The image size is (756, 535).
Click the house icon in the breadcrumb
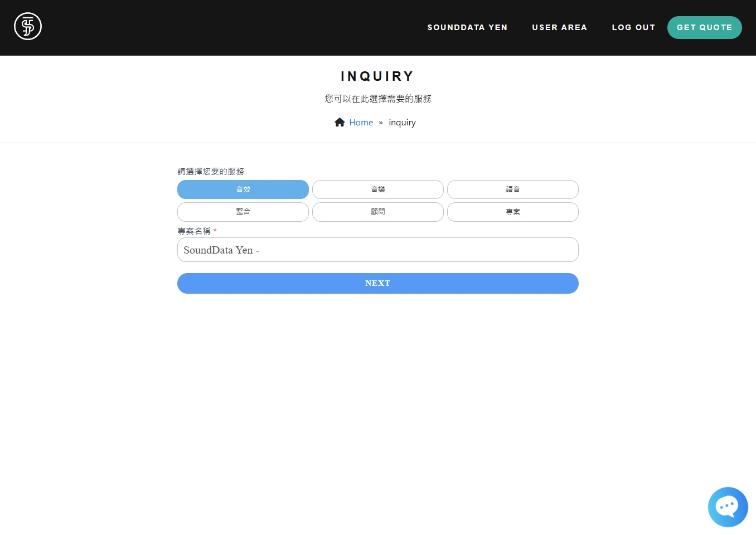(340, 123)
